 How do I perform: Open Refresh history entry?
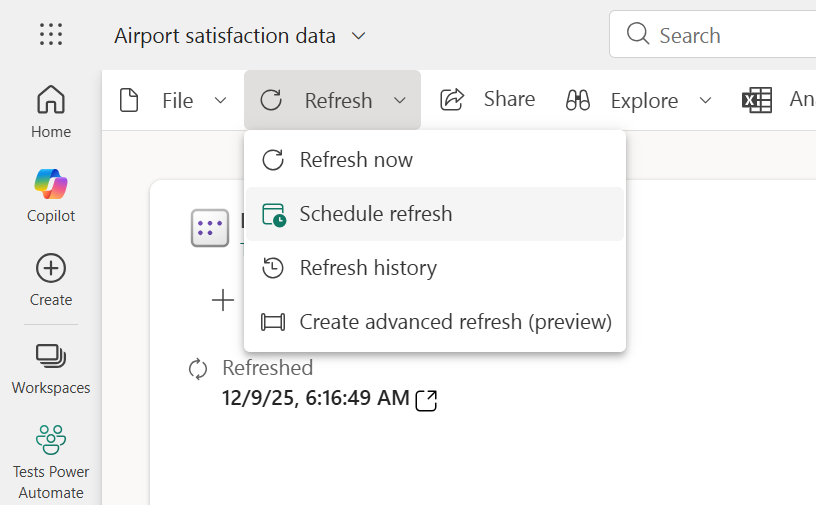click(435, 268)
